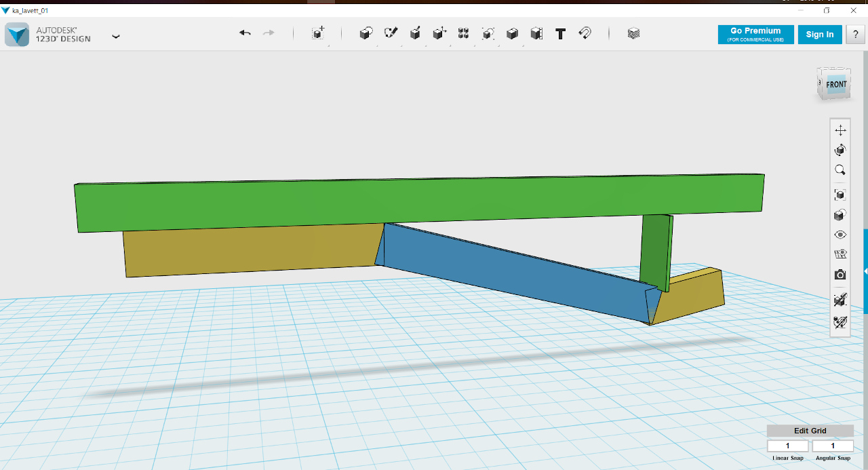Take a screenshot with camera icon
This screenshot has width=868, height=470.
tap(840, 275)
